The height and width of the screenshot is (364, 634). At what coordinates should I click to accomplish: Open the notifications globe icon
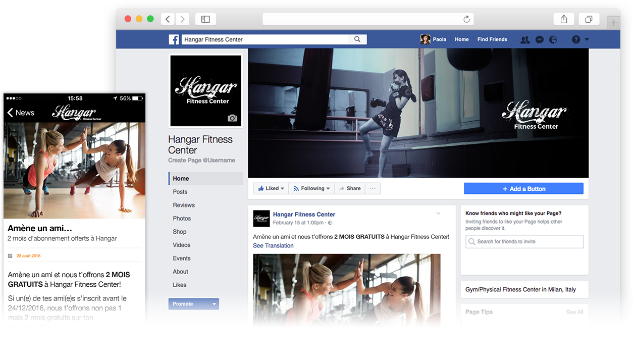click(553, 39)
